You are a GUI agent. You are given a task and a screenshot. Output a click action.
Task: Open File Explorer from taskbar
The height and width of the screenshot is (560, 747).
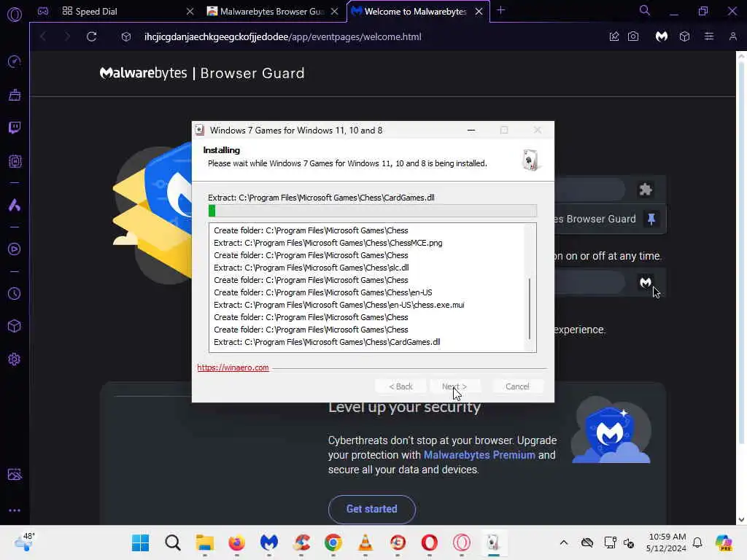[x=205, y=542]
